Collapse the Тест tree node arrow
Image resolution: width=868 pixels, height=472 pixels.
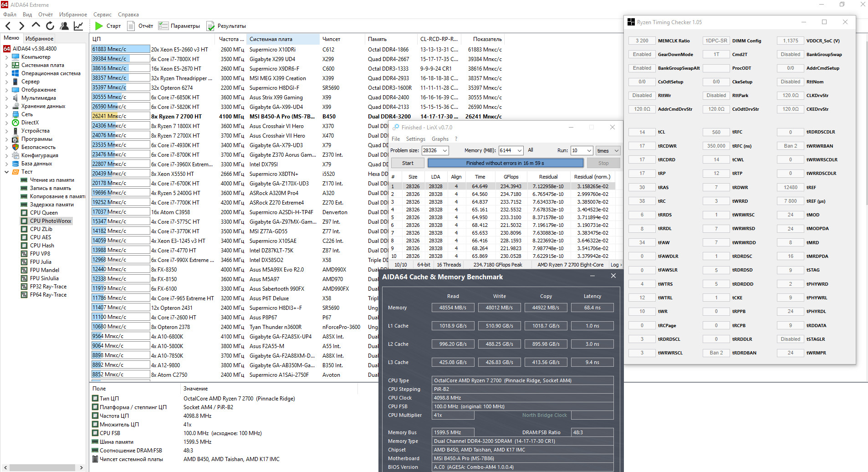(x=6, y=172)
